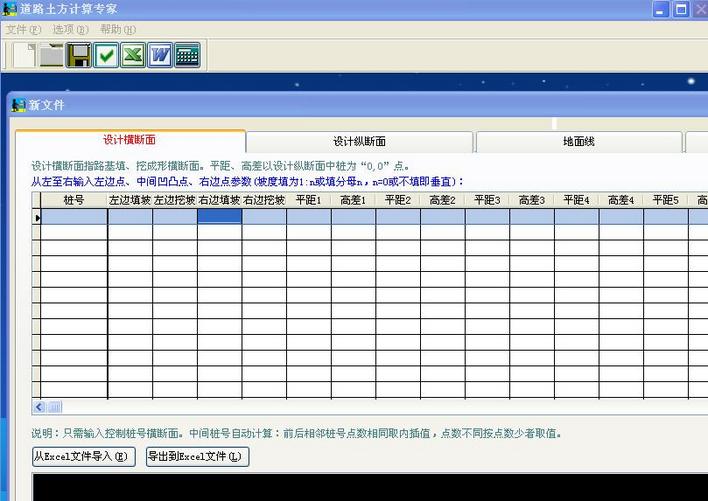The height and width of the screenshot is (501, 708).
Task: Select the 平距1 column header
Action: (309, 200)
